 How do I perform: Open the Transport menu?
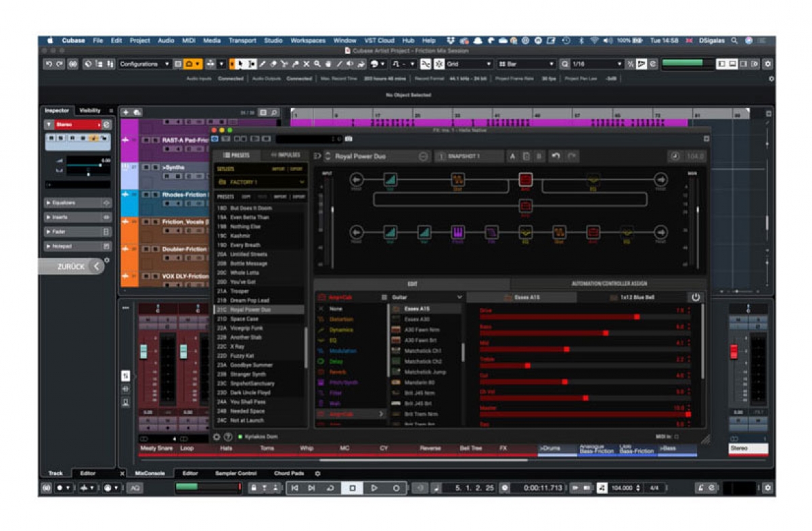tap(242, 41)
